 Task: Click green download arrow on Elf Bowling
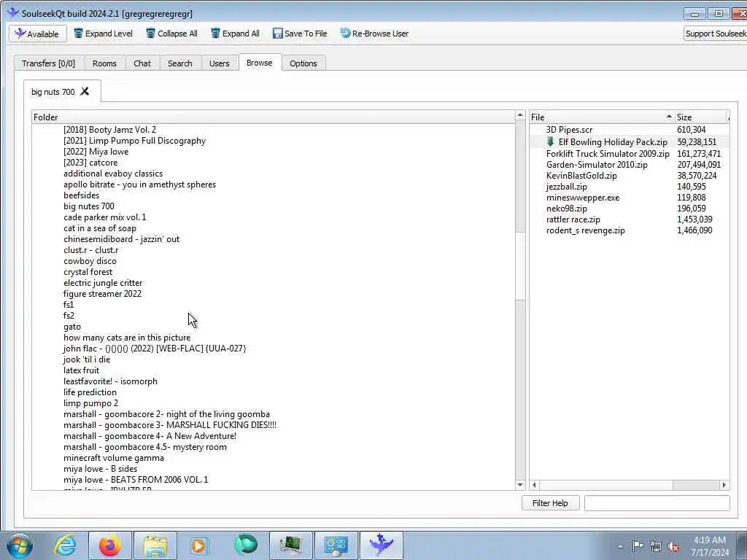pyautogui.click(x=550, y=141)
